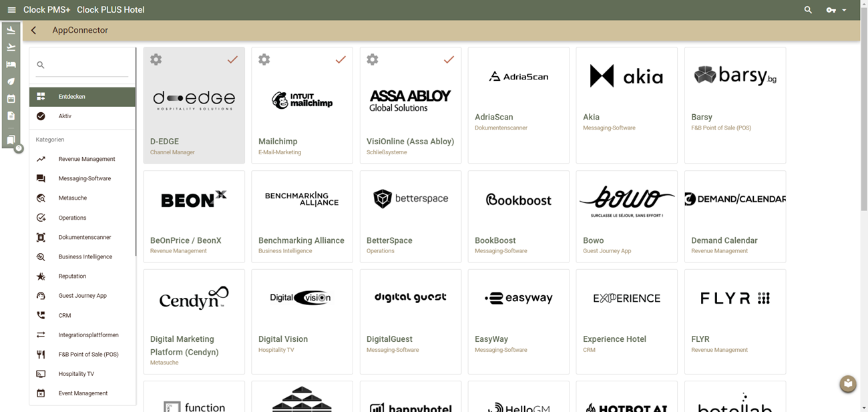
Task: Open the document icon in left rail
Action: (x=11, y=116)
